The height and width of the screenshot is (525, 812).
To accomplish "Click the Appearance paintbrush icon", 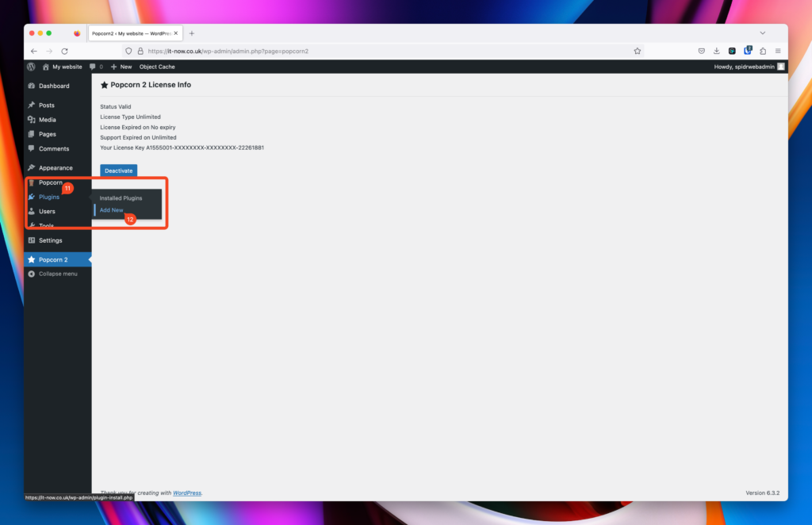I will click(32, 168).
